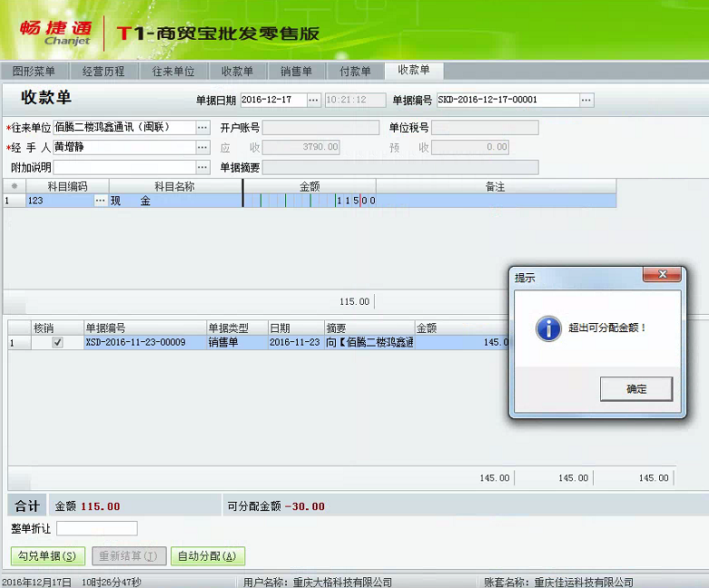Viewport: 709px width, 588px height.
Task: Click the 经手人 field showing 黄增静
Action: 124,147
